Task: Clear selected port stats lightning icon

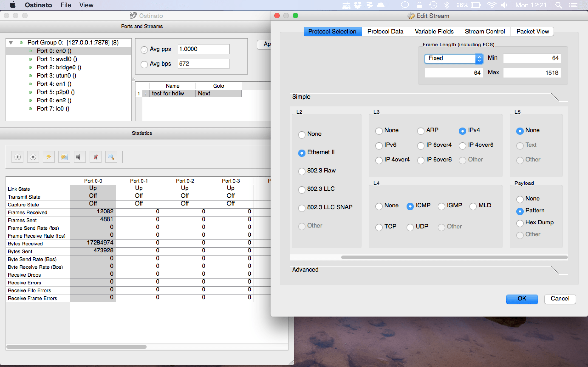Action: [x=49, y=157]
